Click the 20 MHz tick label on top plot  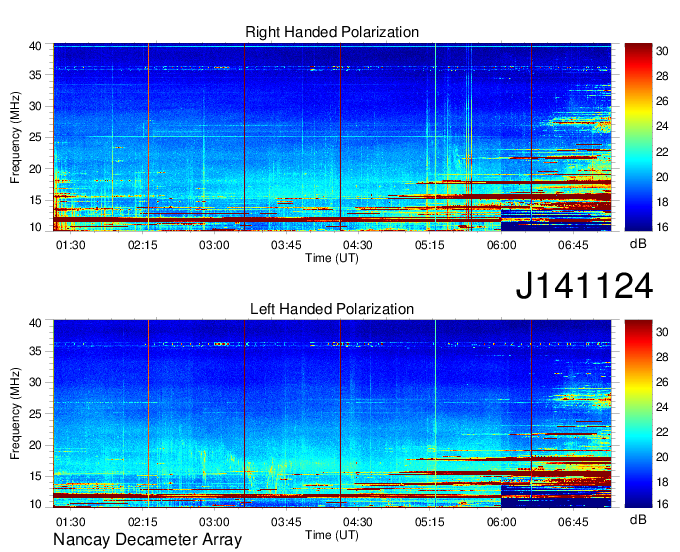point(35,169)
